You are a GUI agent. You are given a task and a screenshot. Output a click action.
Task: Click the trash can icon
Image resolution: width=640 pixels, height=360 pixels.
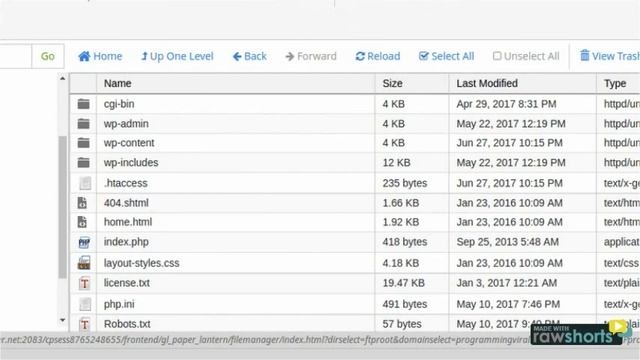point(585,55)
